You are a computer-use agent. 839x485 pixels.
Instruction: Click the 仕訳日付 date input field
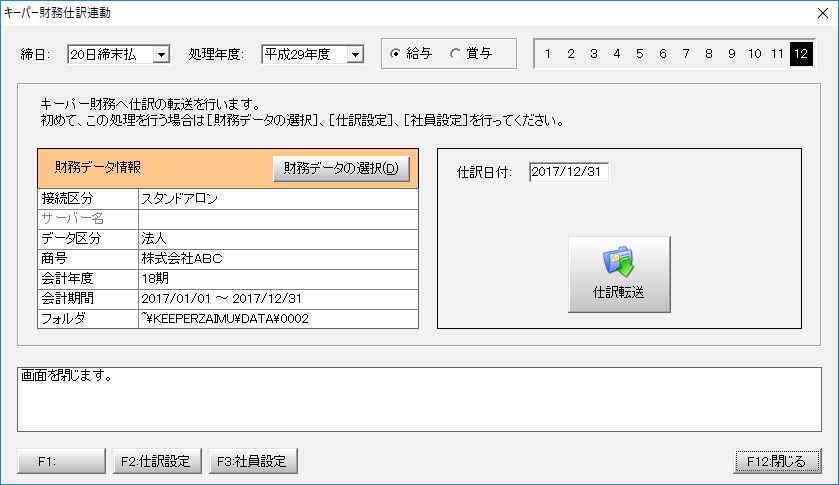click(x=569, y=172)
